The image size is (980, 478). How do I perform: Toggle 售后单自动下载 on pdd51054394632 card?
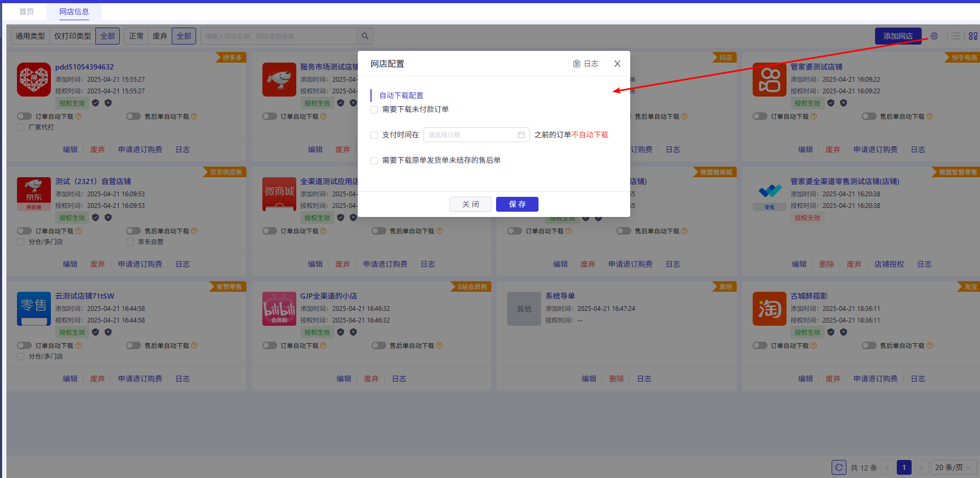[134, 116]
